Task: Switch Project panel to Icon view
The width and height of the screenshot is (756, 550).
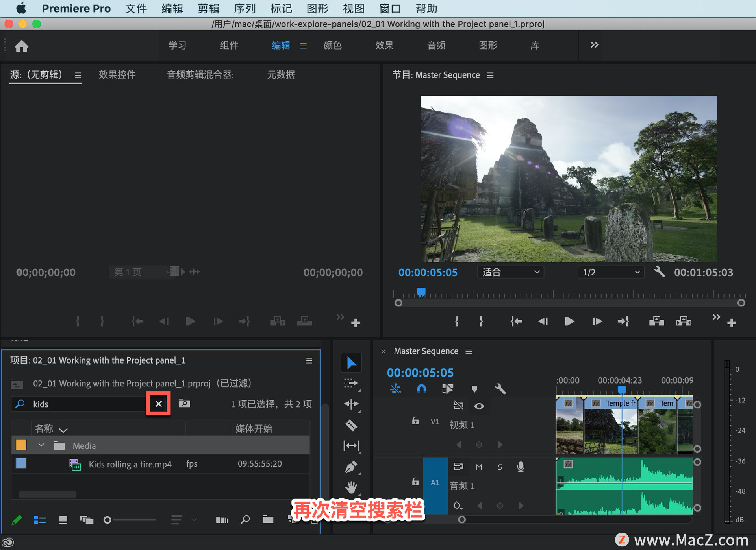Action: (x=63, y=520)
